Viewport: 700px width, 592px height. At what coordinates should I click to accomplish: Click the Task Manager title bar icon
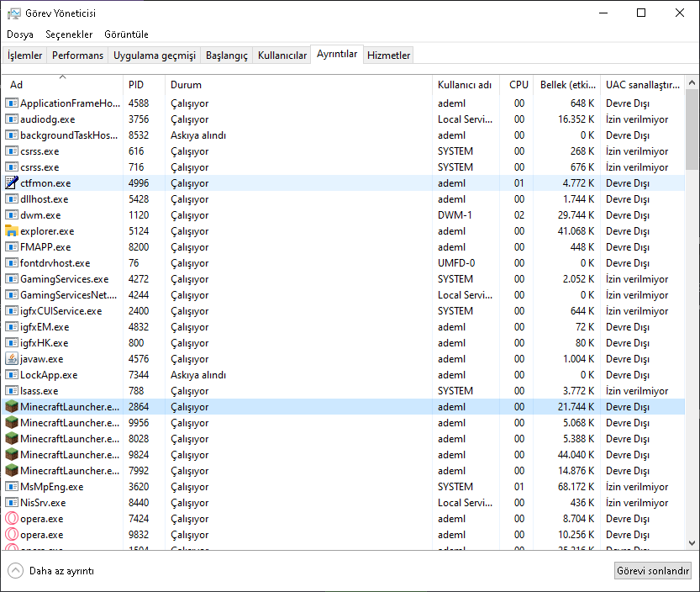tap(13, 13)
